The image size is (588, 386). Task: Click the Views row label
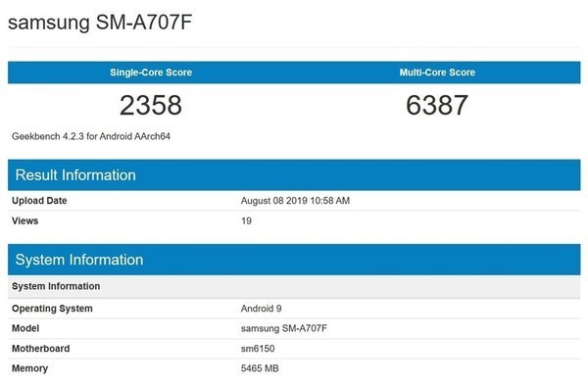(x=24, y=220)
